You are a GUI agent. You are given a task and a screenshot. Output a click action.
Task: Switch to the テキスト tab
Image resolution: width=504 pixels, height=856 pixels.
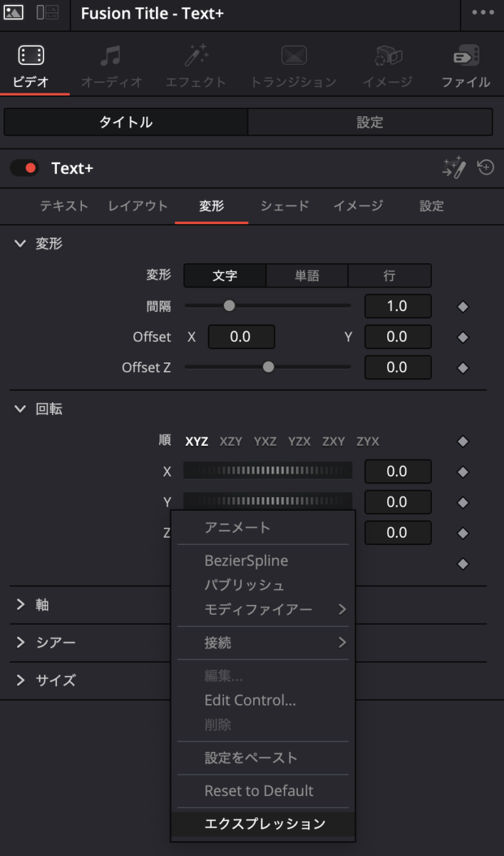tap(64, 205)
